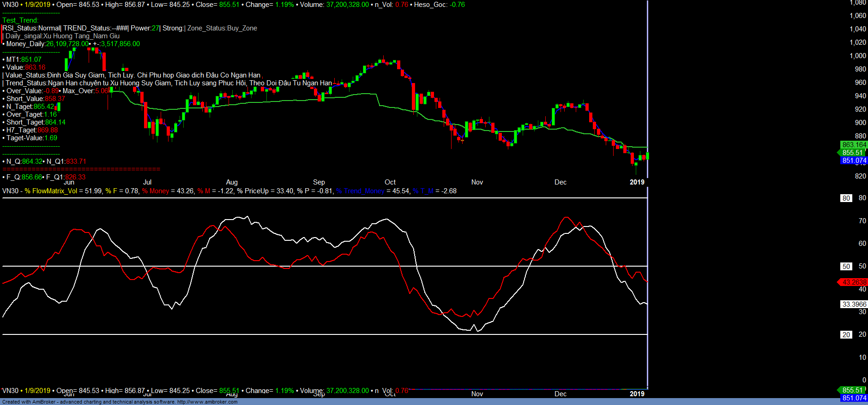Click the red % Money legend label
This screenshot has height=405, width=868.
tap(156, 191)
